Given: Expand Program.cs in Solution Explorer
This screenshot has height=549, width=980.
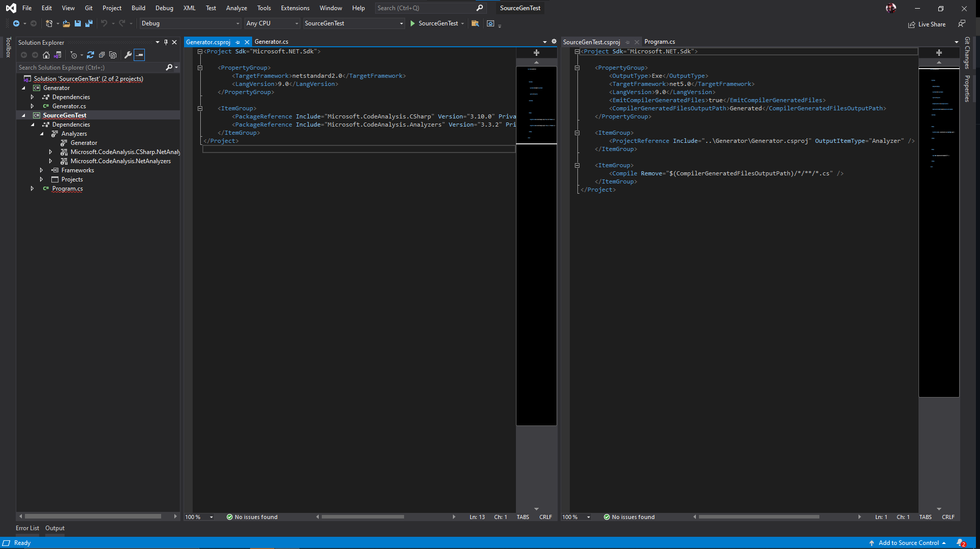Looking at the screenshot, I should [x=33, y=189].
